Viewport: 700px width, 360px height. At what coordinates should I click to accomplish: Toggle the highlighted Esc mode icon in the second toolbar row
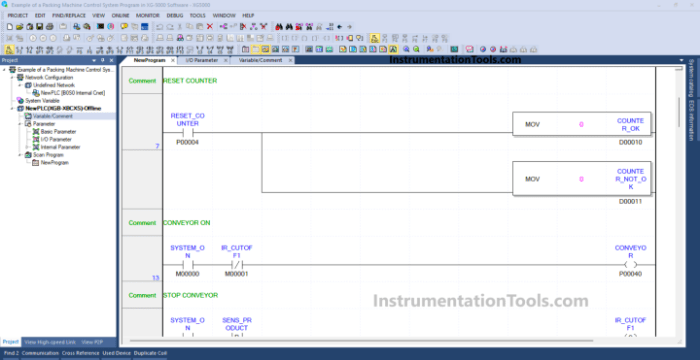coord(375,38)
